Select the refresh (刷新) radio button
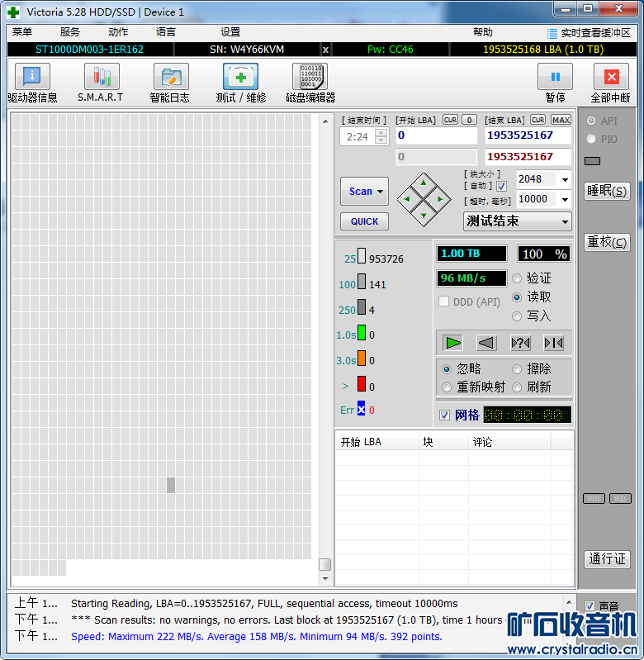644x660 pixels. pos(517,387)
